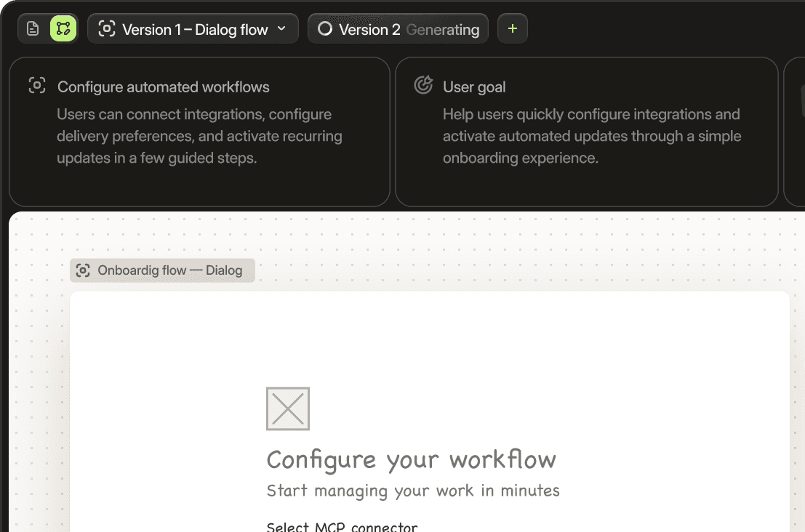This screenshot has width=805, height=532.
Task: Click the crossed-box image placeholder in the dialog
Action: pos(288,409)
